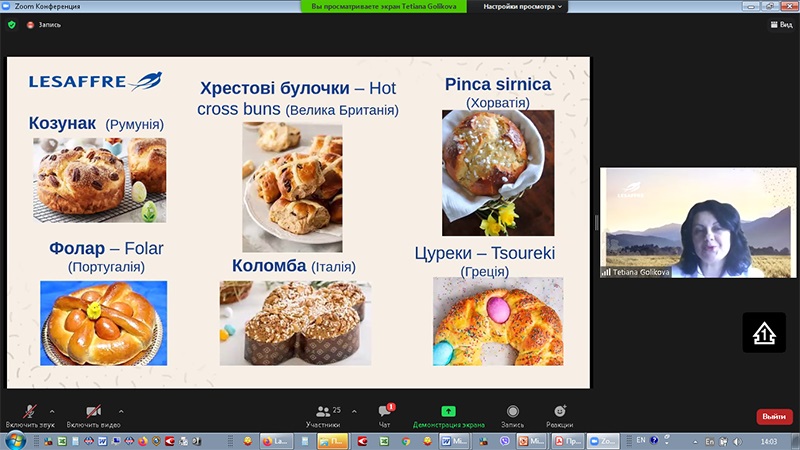Screen dimensions: 800x450
Task: Expand video options arrow beside camera
Action: tap(121, 410)
